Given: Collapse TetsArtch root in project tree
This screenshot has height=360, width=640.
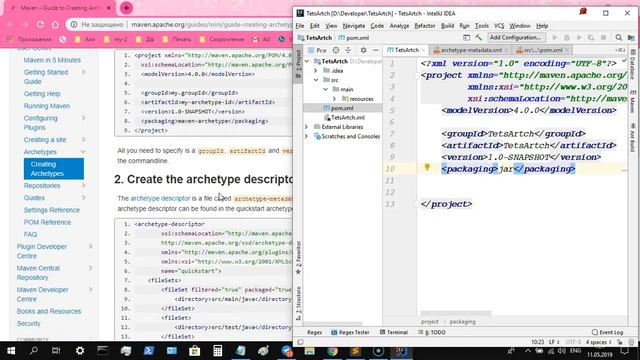Looking at the screenshot, I should (307, 61).
